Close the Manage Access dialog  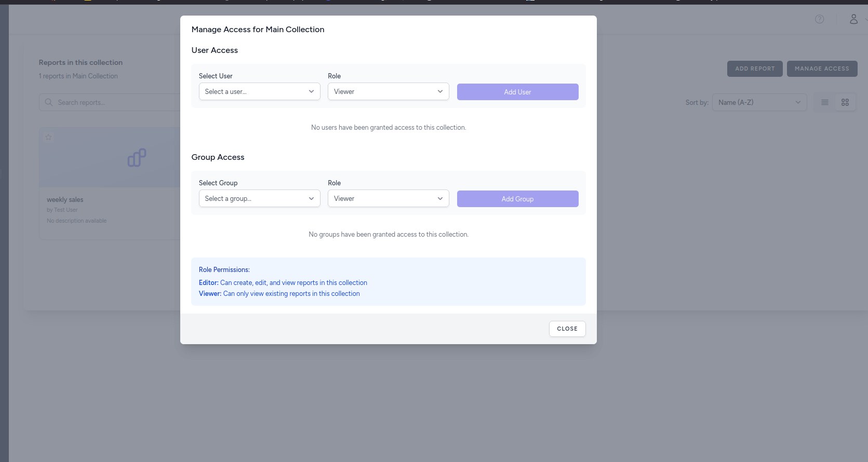tap(567, 329)
